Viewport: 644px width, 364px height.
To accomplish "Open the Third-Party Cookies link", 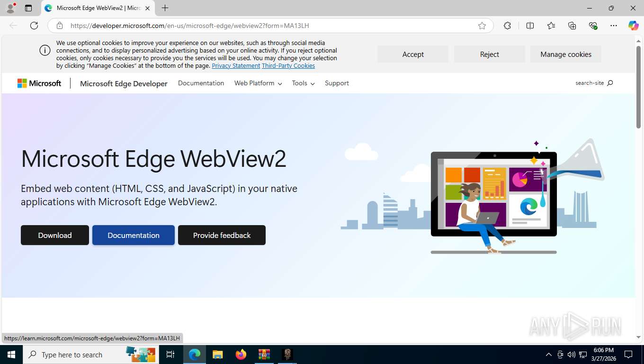I will 288,66.
